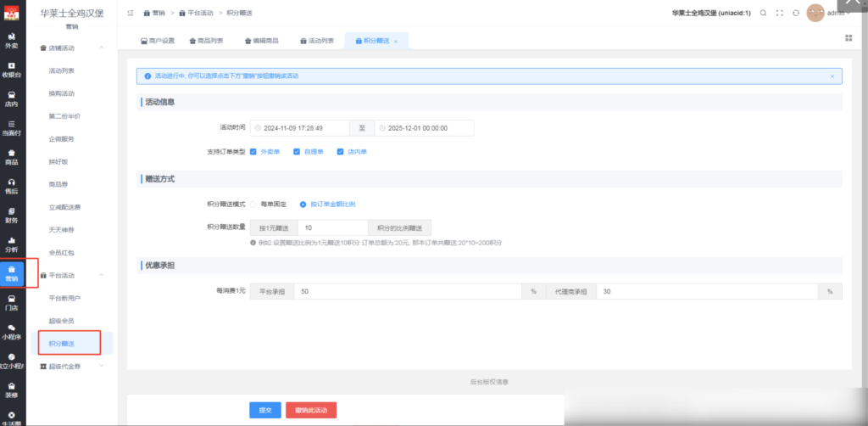Screen dimensions: 868x426
Task: Open 换购活动 in the side menu
Action: (61, 93)
